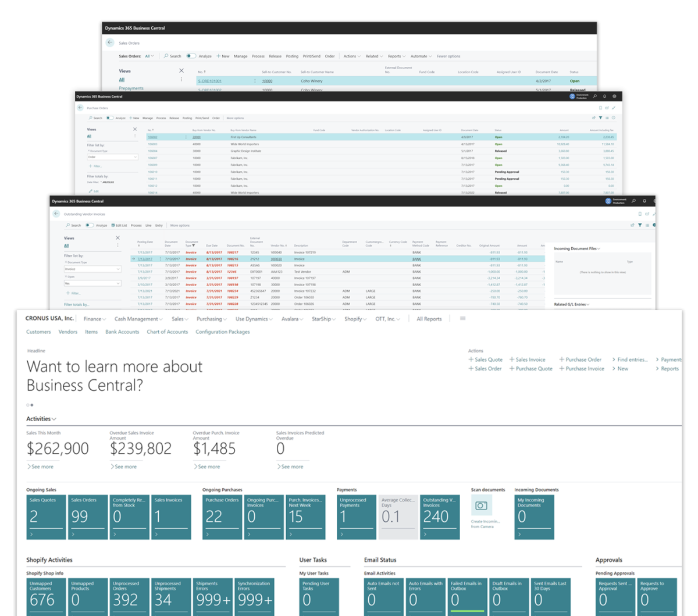Open the Failed Emails in Outbox tile

pos(468,596)
